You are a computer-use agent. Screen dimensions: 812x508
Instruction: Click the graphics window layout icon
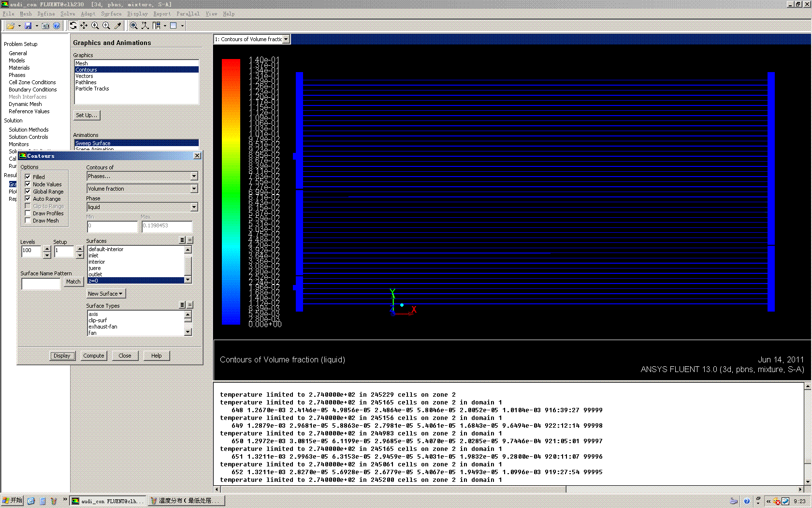(174, 26)
